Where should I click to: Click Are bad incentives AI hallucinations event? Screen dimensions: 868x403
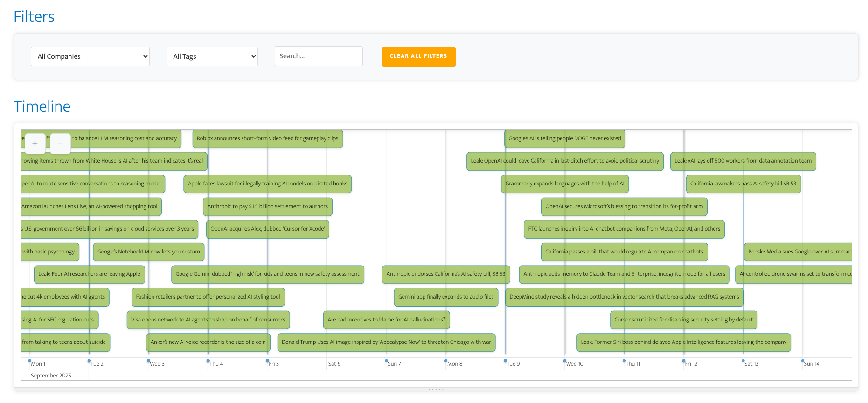(386, 320)
